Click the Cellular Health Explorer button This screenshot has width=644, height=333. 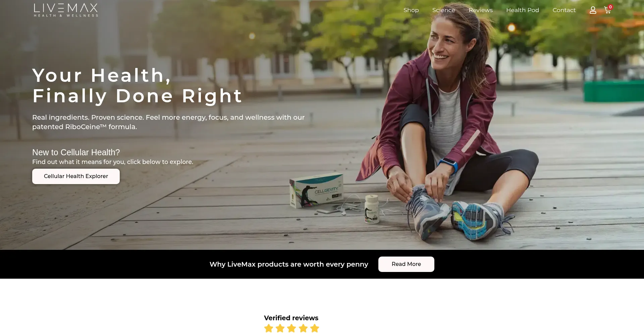pyautogui.click(x=76, y=176)
